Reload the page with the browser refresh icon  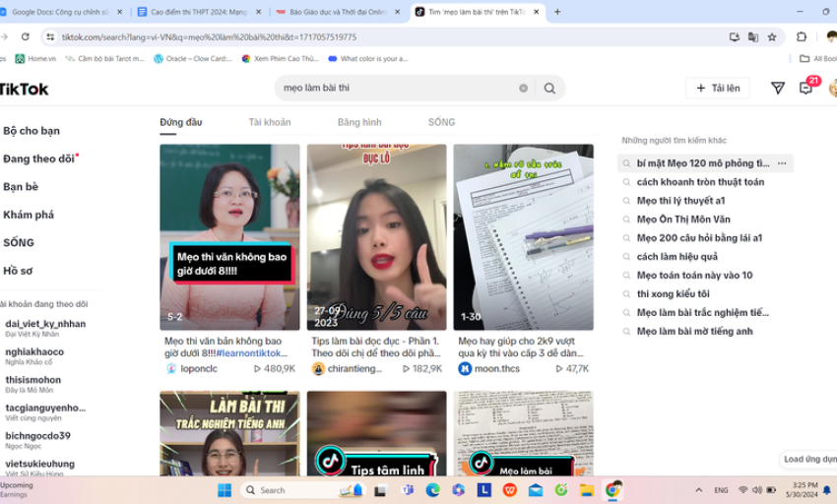click(25, 36)
